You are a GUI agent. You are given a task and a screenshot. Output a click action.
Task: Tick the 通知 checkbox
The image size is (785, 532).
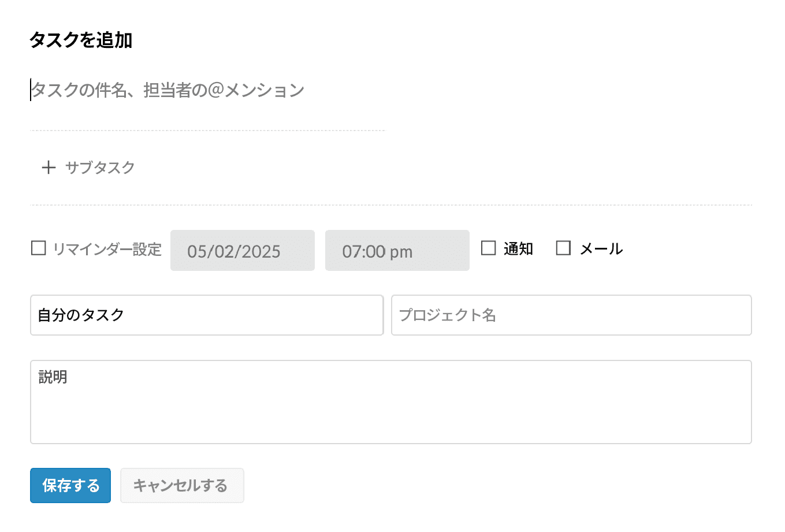point(489,248)
